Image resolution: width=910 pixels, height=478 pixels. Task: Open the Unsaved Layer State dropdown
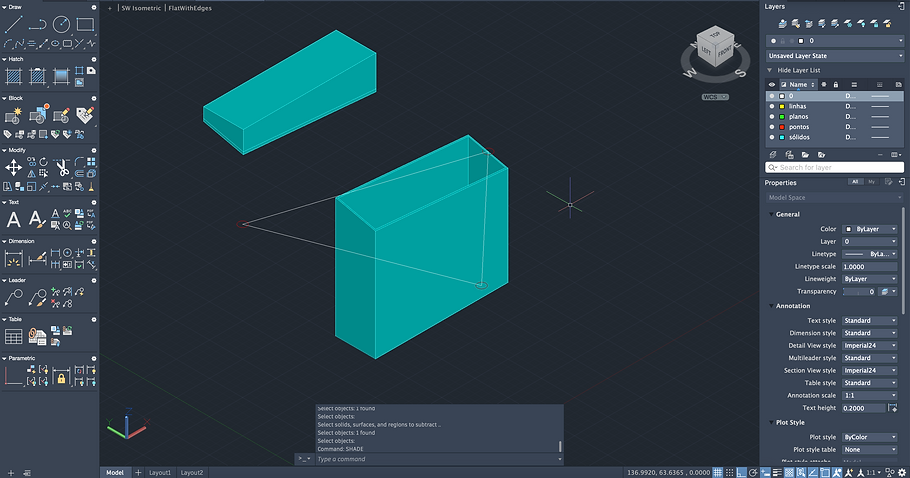click(x=835, y=56)
